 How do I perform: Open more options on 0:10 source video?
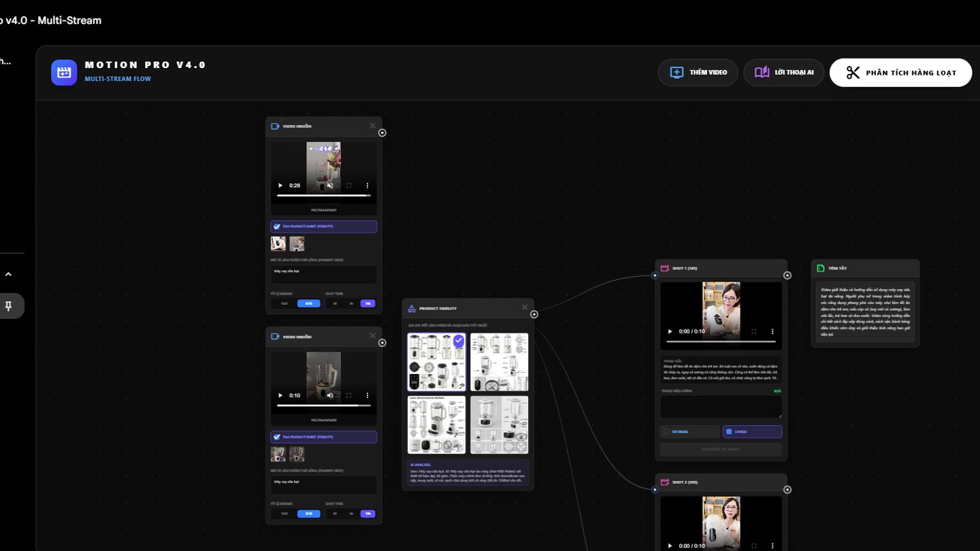pos(367,395)
